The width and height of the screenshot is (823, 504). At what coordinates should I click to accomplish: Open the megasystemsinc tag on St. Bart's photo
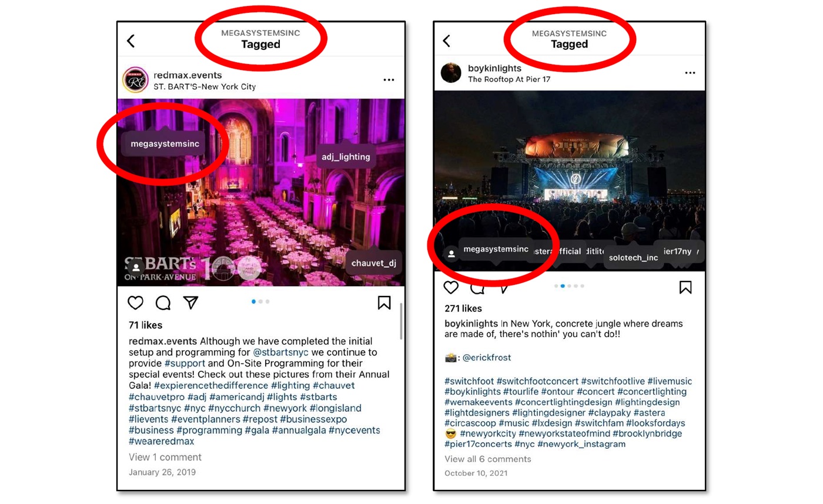(165, 143)
